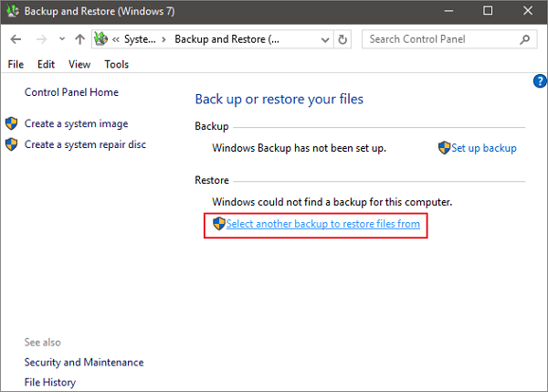The image size is (548, 392).
Task: Open the File menu
Action: [16, 65]
